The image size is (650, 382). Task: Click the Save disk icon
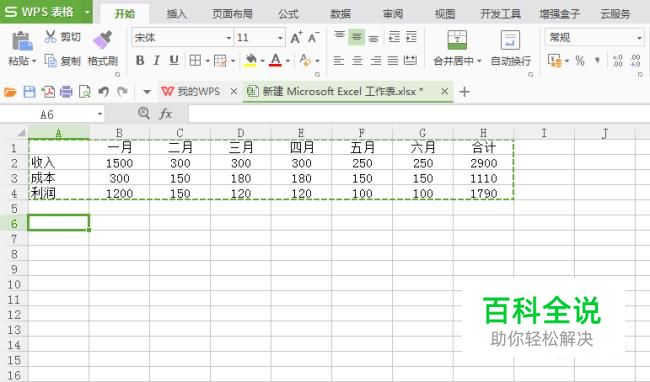(29, 92)
